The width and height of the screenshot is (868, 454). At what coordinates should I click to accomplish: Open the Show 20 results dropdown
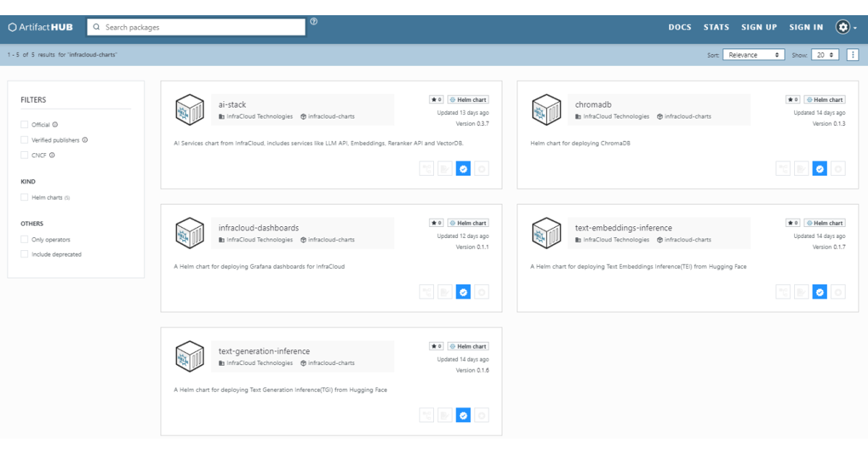click(825, 54)
